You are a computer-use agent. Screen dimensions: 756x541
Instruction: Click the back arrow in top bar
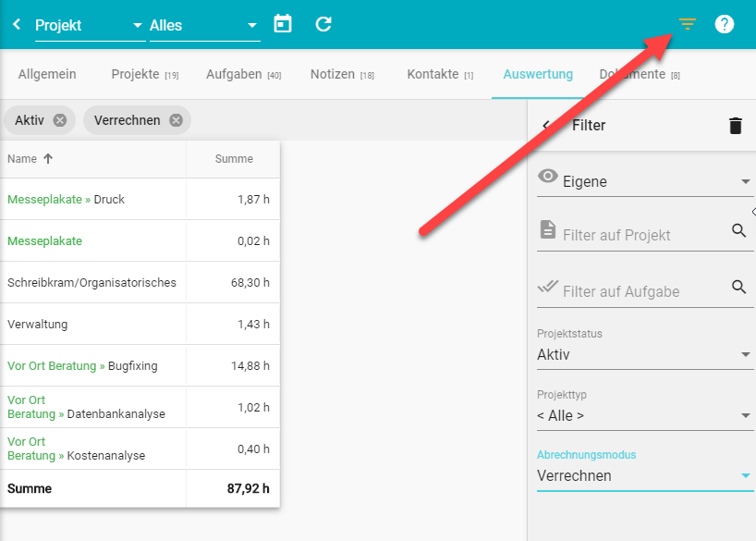17,24
